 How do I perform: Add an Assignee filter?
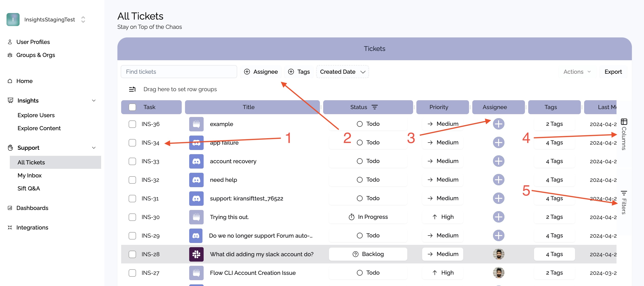tap(261, 72)
